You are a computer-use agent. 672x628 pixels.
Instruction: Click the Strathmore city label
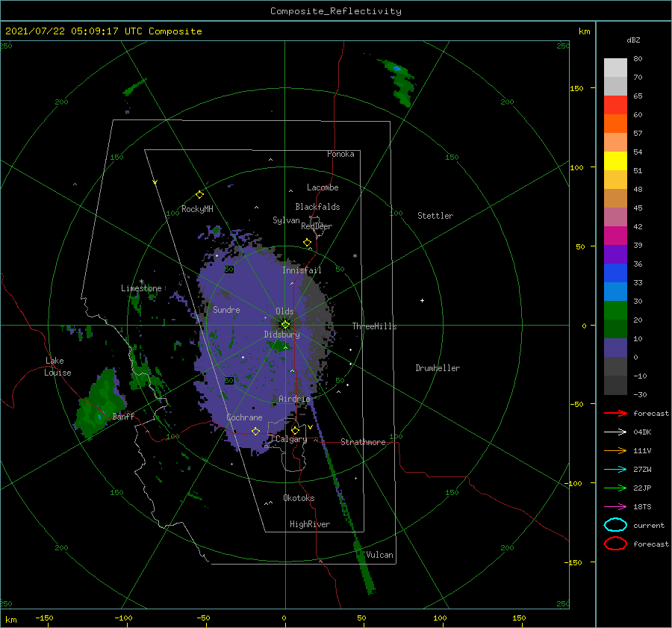pos(363,442)
